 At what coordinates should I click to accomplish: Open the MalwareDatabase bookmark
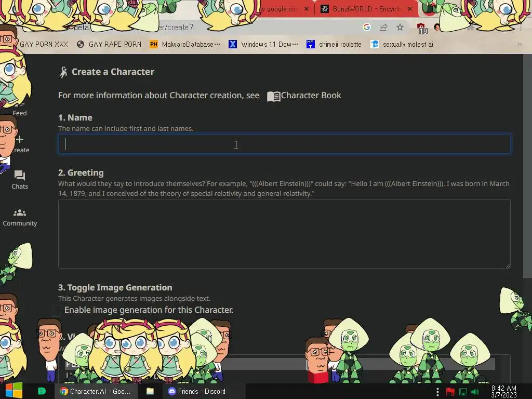click(x=185, y=45)
